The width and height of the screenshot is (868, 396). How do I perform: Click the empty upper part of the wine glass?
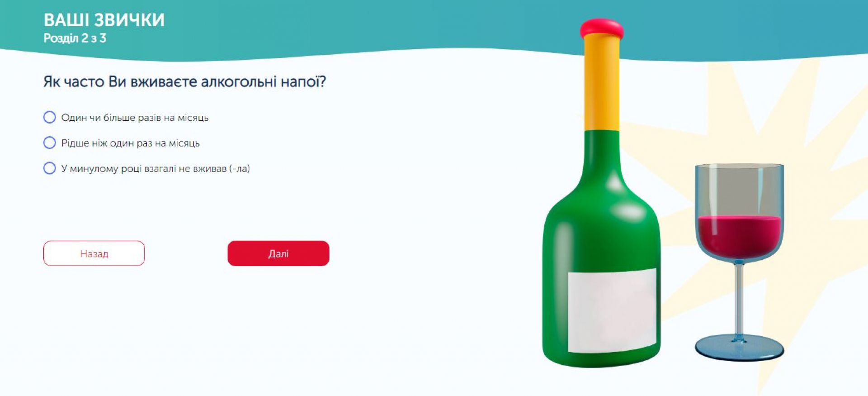(739, 190)
